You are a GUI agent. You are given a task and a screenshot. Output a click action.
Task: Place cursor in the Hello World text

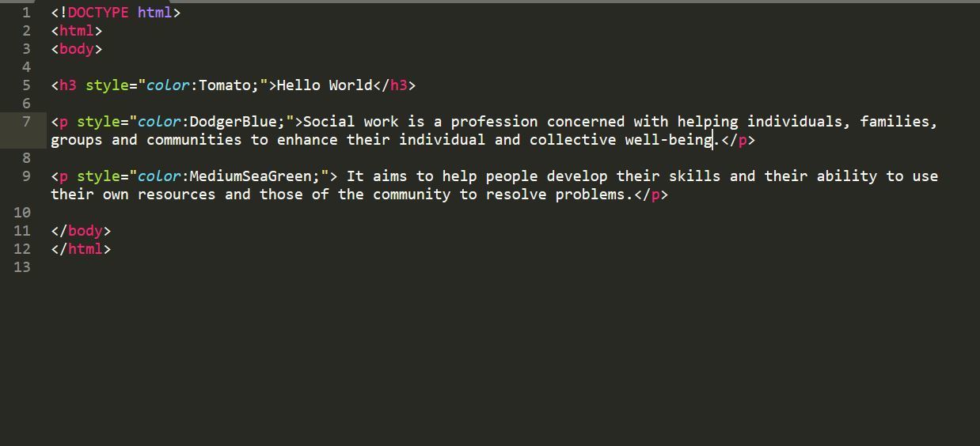[324, 85]
